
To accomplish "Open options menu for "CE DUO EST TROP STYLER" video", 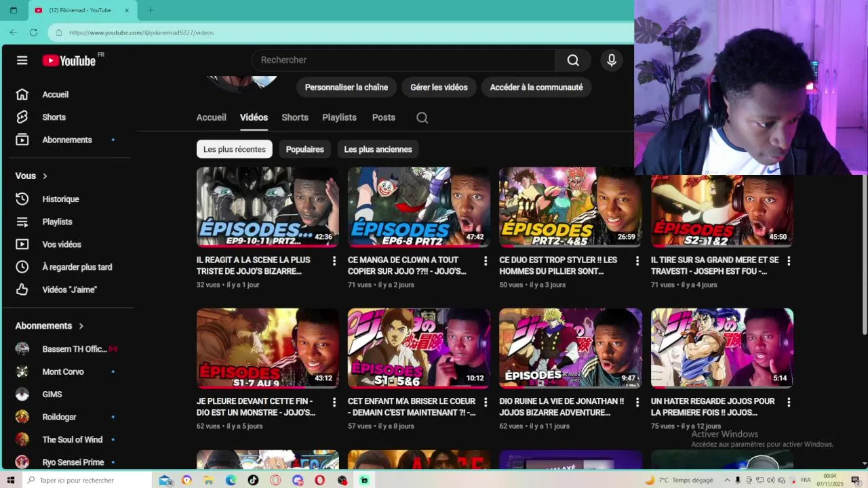I will click(637, 261).
